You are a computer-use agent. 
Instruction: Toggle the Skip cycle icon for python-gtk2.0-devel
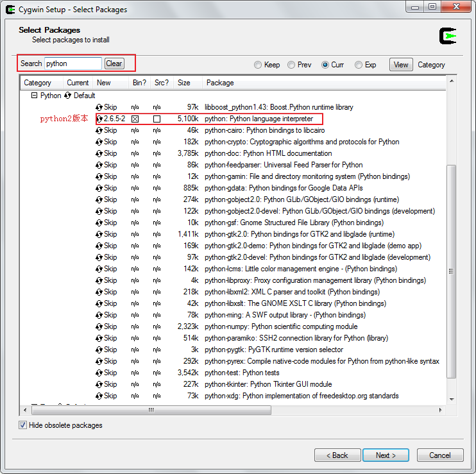pos(99,257)
